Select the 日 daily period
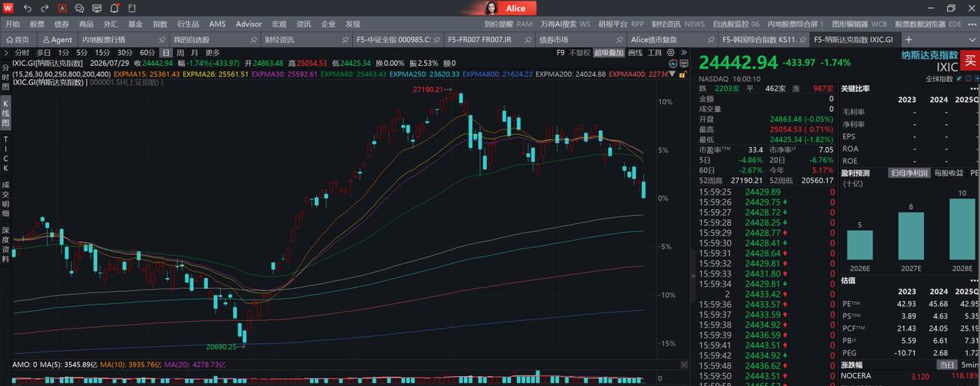This screenshot has width=980, height=386. (x=166, y=53)
